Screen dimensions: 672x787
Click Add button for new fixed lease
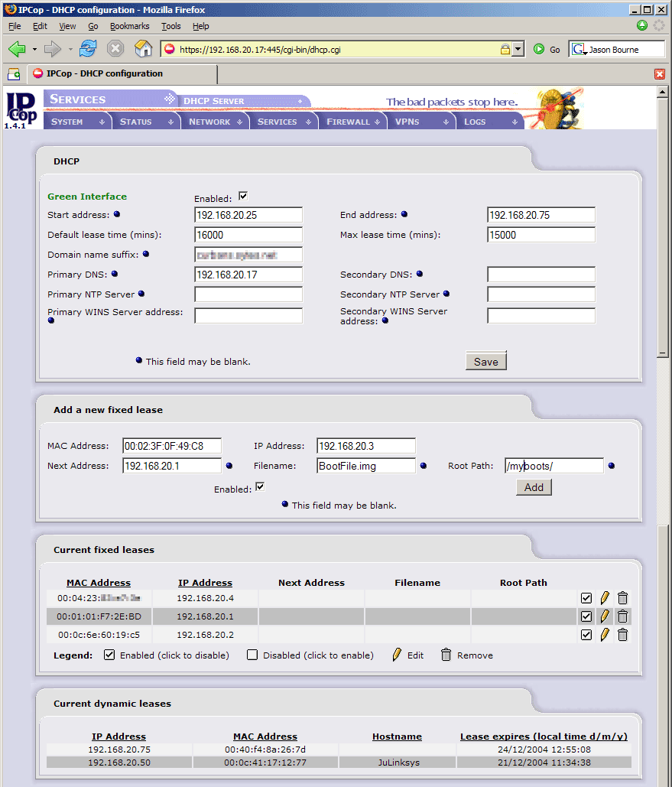pos(534,487)
